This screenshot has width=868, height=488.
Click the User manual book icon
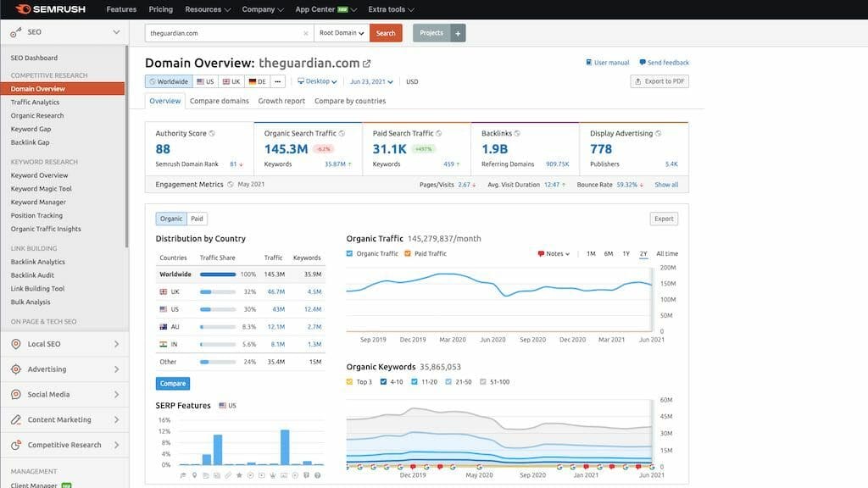pos(589,63)
